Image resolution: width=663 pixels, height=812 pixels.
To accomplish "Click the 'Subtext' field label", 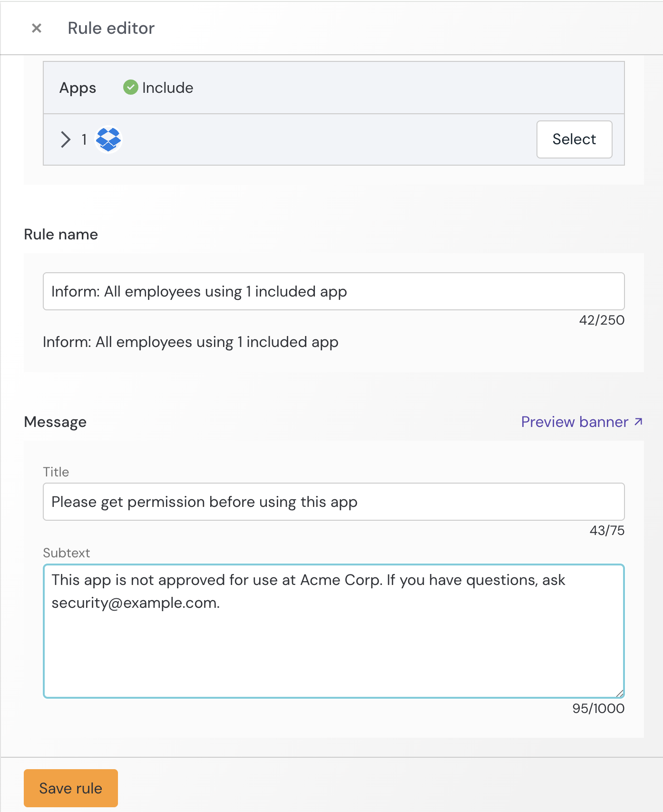I will coord(67,553).
